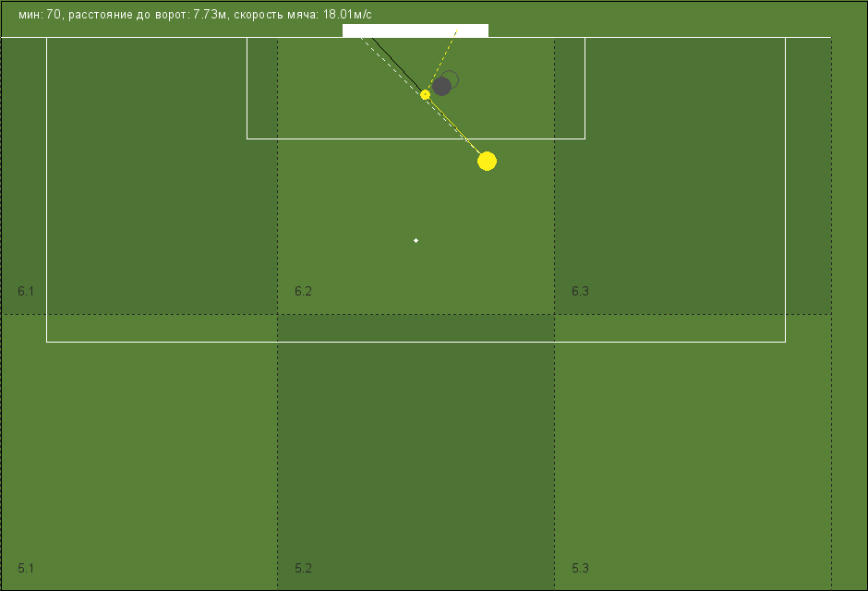Click the dark gray goalkeeper circle

441,86
